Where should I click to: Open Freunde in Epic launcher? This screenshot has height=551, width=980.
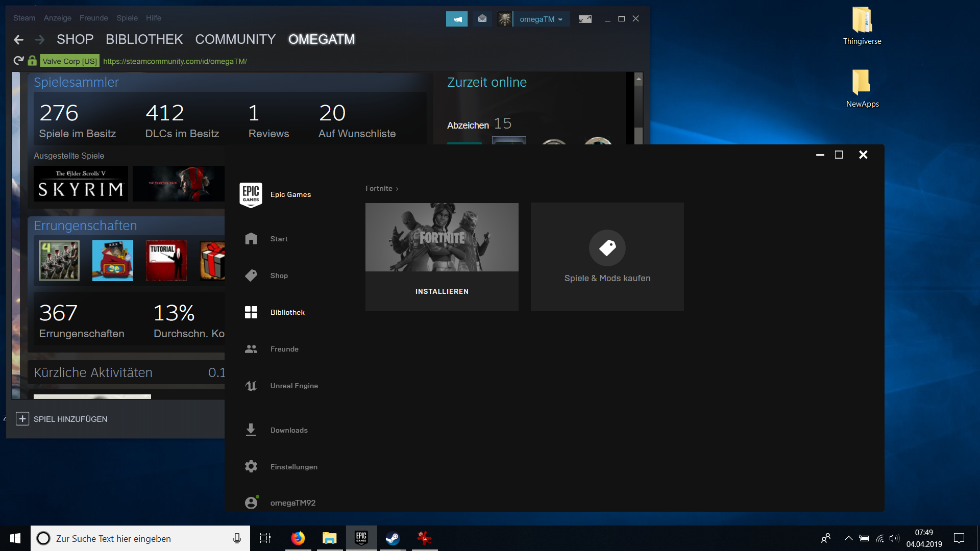pyautogui.click(x=284, y=349)
